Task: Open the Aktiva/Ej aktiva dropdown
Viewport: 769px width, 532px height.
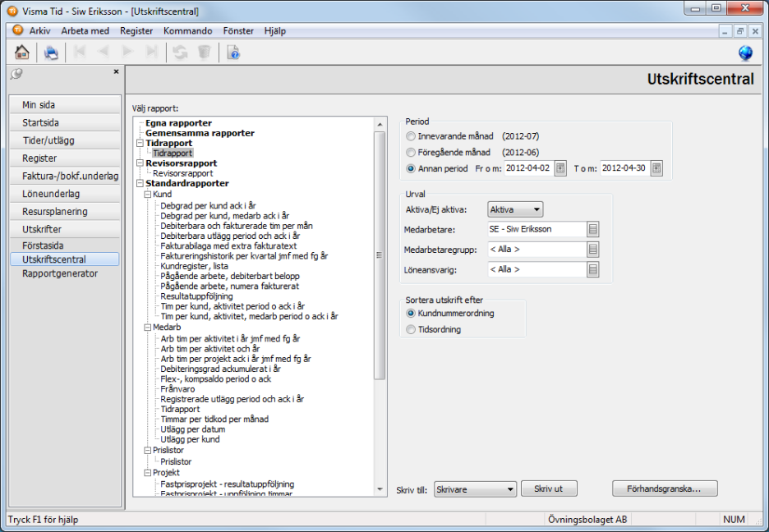Action: click(515, 209)
